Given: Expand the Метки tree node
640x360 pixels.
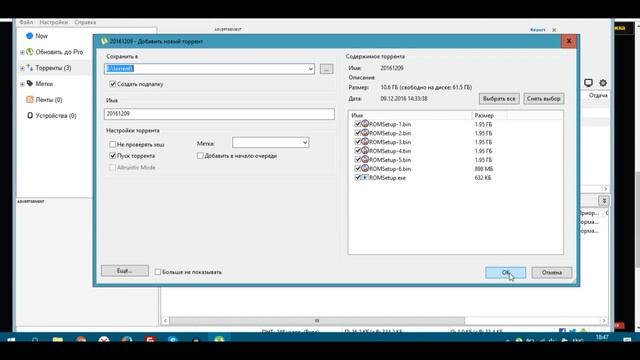Looking at the screenshot, I should (22, 84).
